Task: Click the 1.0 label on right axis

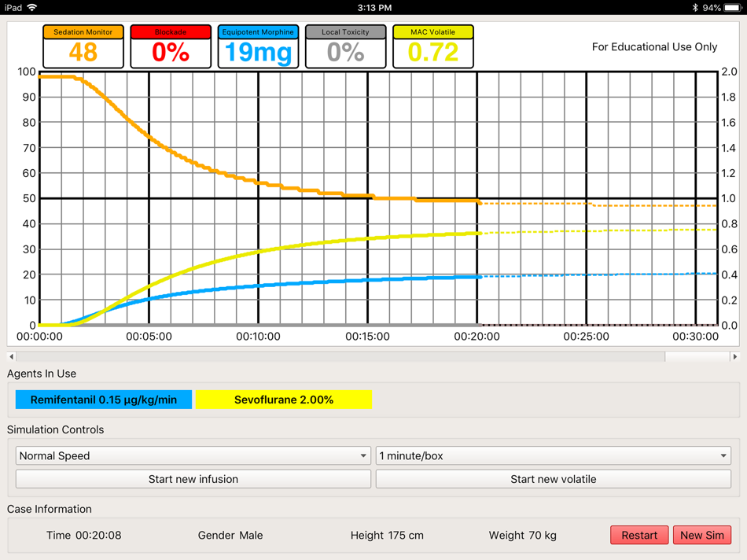Action: [728, 198]
